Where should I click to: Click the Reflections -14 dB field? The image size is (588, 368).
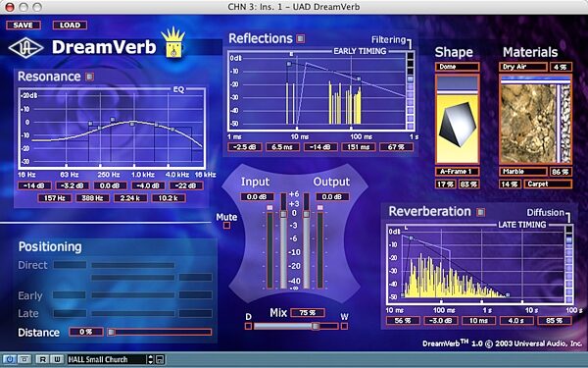point(320,147)
